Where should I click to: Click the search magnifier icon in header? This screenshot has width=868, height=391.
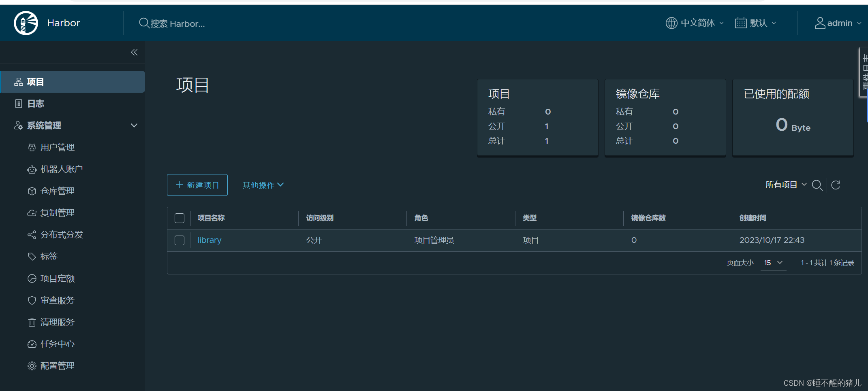tap(144, 23)
